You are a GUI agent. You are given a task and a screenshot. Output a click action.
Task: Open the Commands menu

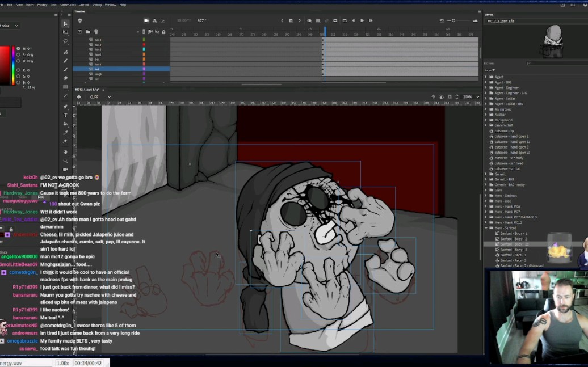[x=68, y=5]
